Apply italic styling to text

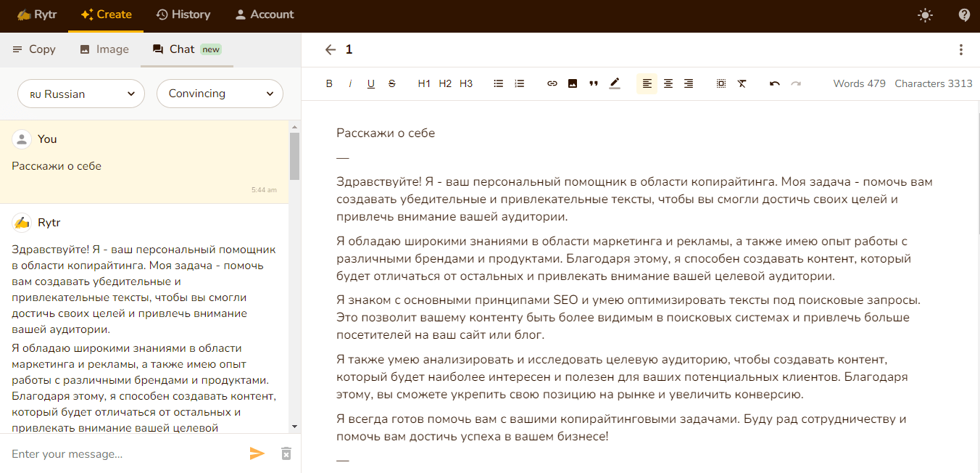350,83
